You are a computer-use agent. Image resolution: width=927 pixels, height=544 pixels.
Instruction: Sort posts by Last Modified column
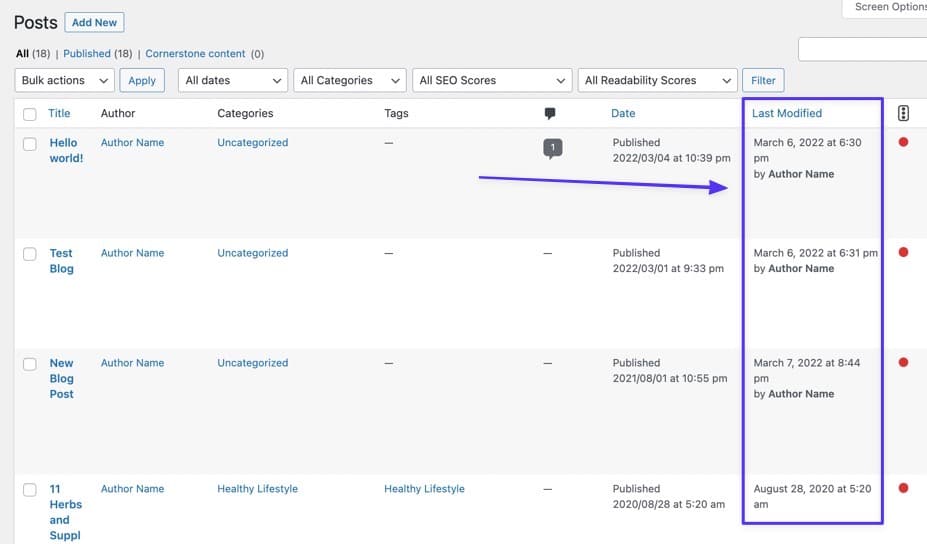point(787,113)
